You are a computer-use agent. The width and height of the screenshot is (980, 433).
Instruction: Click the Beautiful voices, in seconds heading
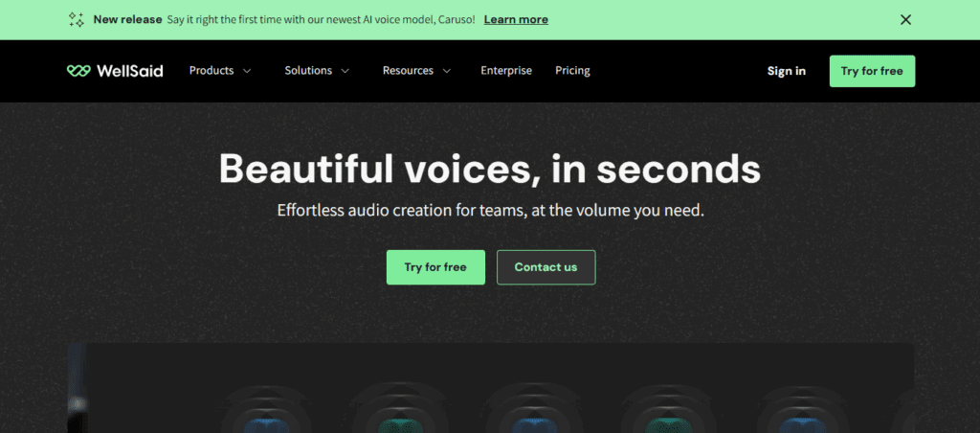point(490,169)
